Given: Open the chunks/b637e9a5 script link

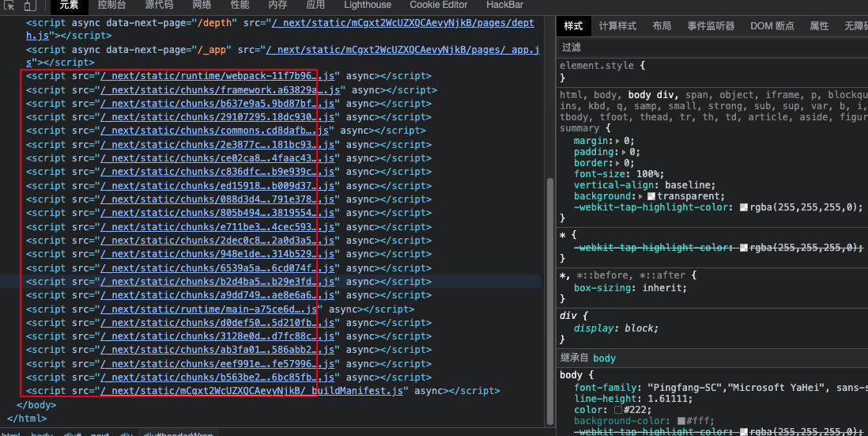Looking at the screenshot, I should point(217,104).
